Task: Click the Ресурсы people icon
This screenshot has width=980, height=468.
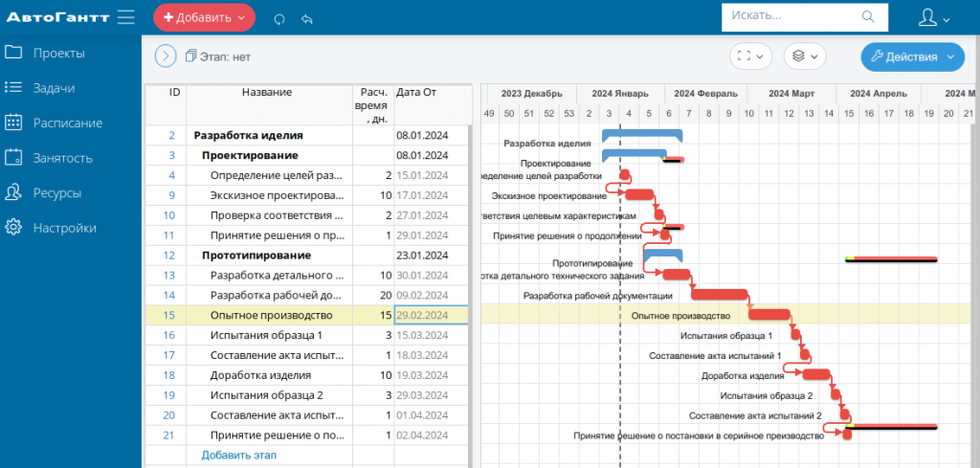Action: [x=14, y=192]
